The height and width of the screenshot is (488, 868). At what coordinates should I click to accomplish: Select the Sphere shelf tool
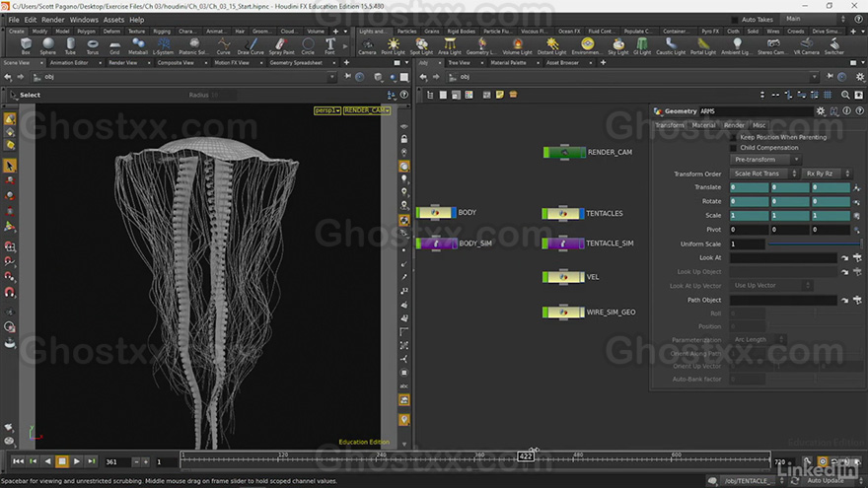coord(48,46)
